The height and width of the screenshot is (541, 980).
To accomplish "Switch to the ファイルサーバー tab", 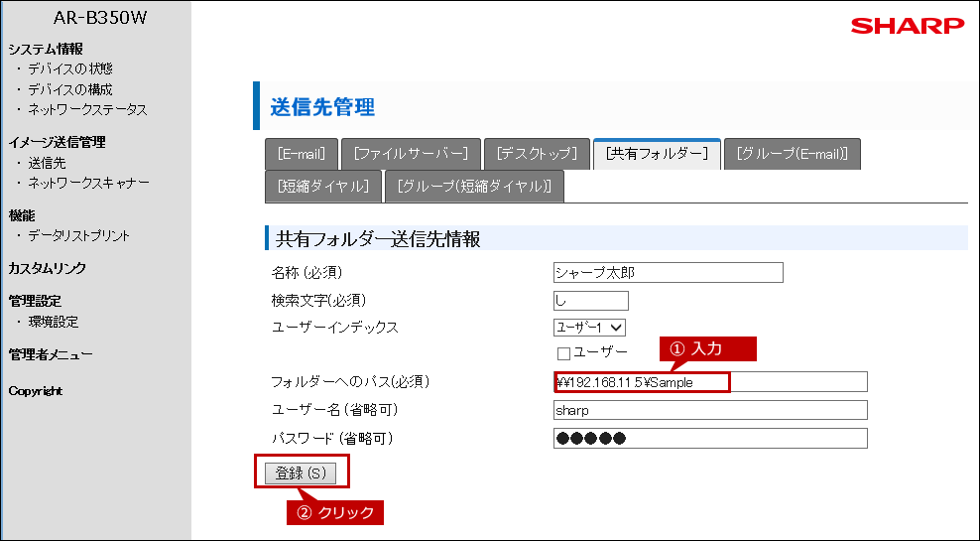I will point(411,154).
